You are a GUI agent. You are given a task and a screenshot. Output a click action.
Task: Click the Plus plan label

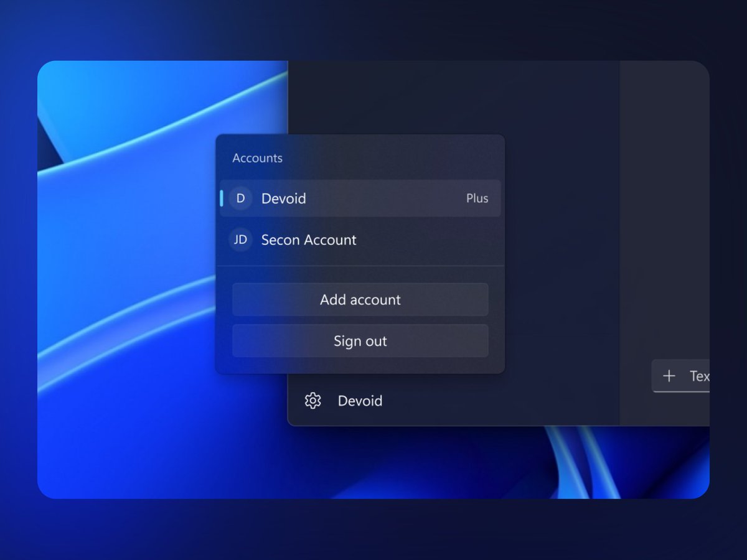(x=477, y=198)
